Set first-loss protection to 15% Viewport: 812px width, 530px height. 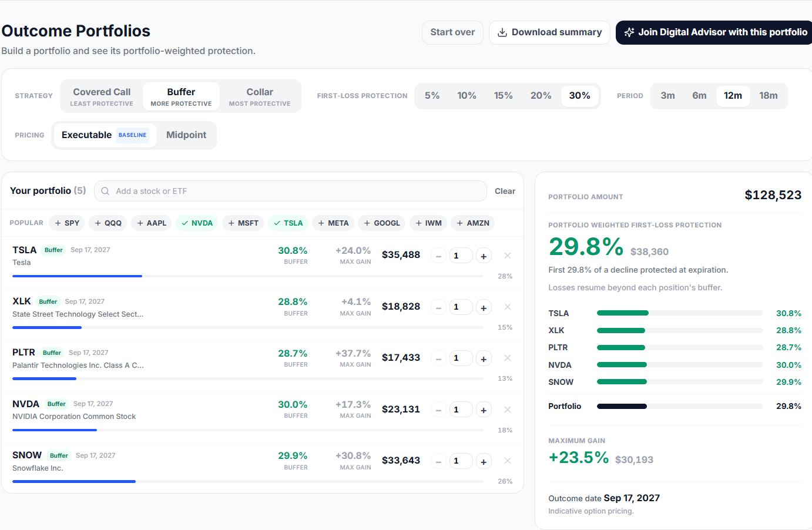point(504,96)
